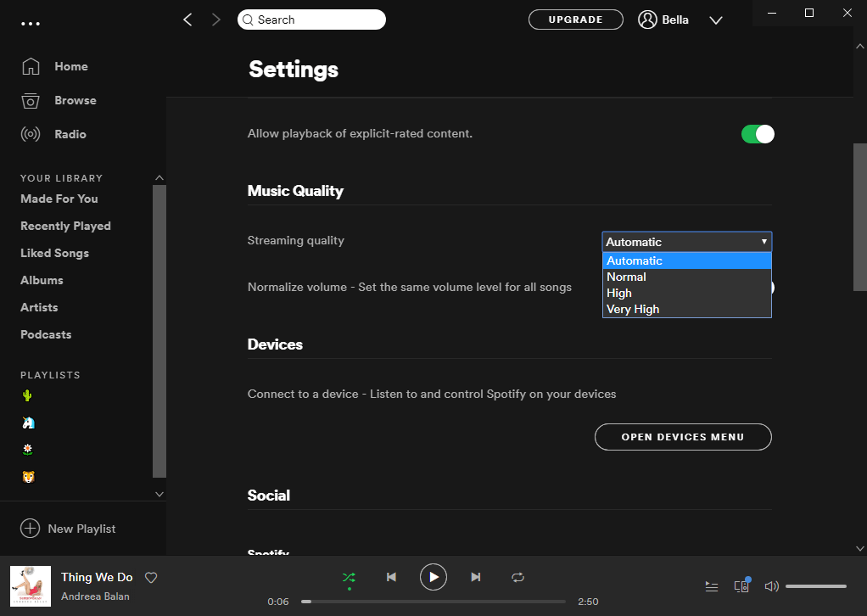Screen dimensions: 867x616
Task: Open the play queue icon
Action: click(711, 585)
